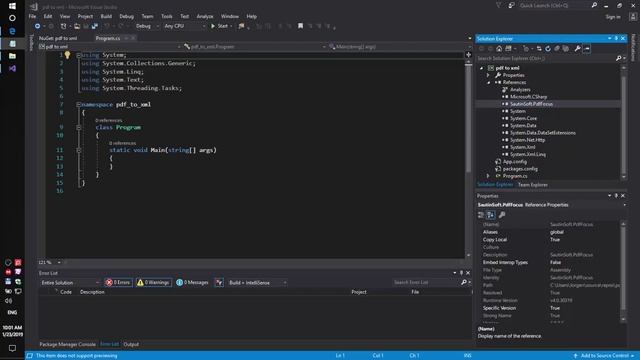
Task: Select SautinSoft.PdfFocus reference in Solution Explorer
Action: 531,104
